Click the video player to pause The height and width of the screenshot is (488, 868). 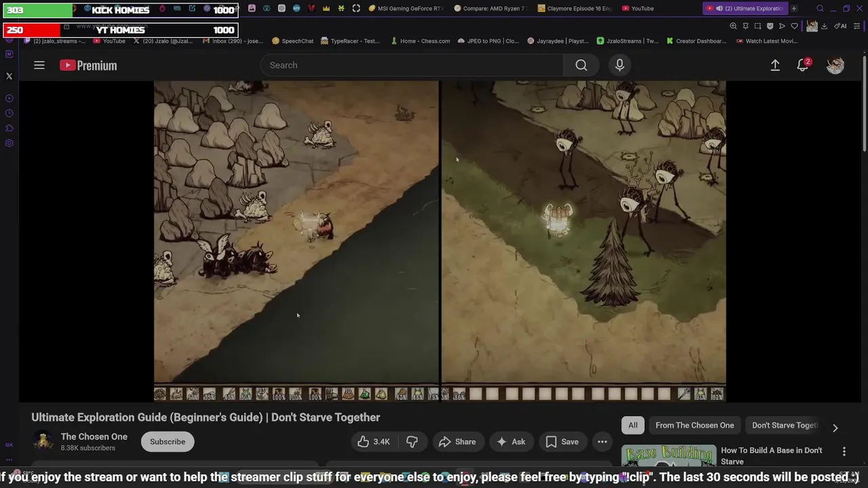[439, 241]
